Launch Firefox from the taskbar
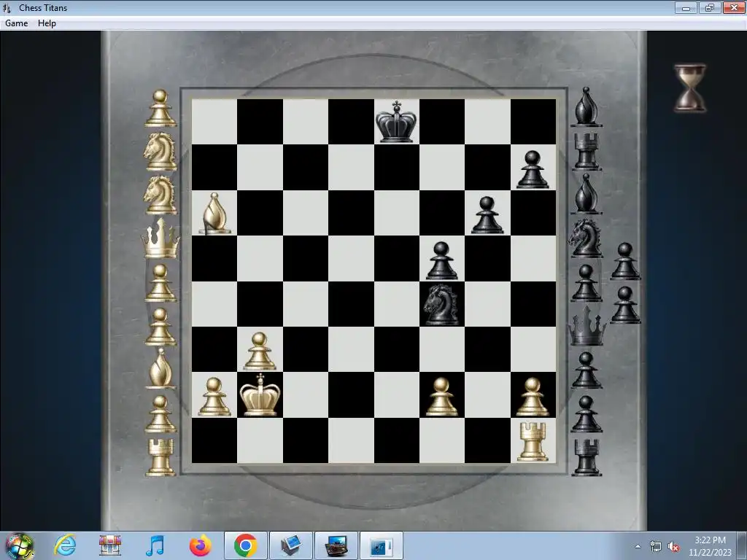This screenshot has height=560, width=747. click(x=200, y=545)
